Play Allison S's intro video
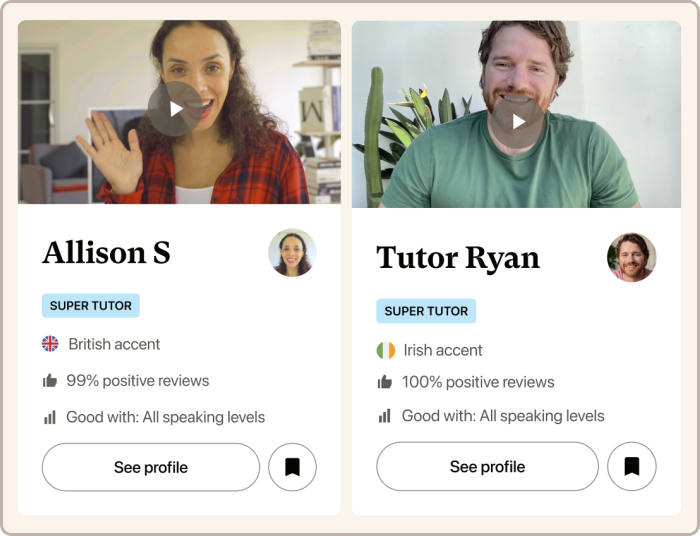700x536 pixels. point(175,109)
